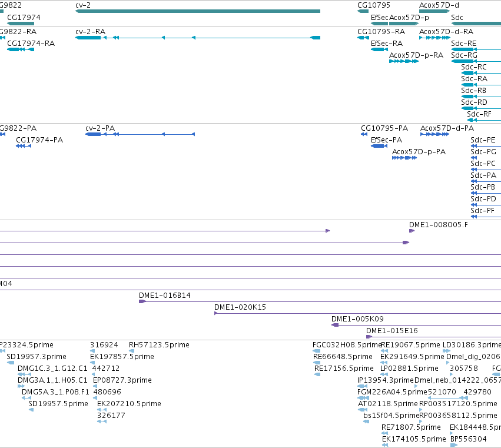Select the Acox57D-p-PA protein label
The image size is (501, 448).
pyautogui.click(x=419, y=152)
